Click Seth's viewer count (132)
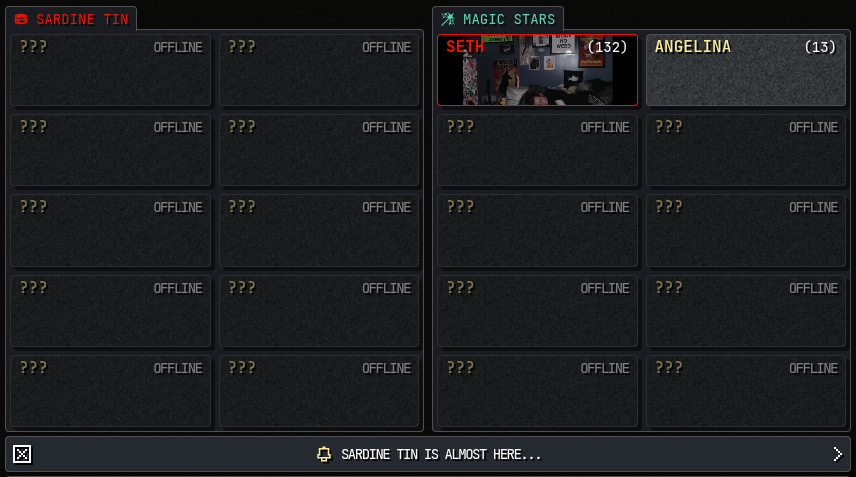Viewport: 856px width, 477px height. coord(607,47)
